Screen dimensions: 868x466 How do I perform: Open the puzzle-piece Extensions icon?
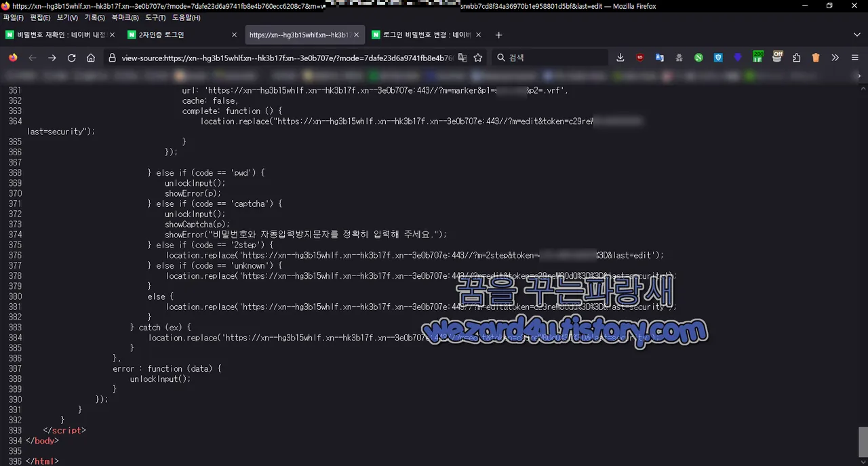(796, 58)
